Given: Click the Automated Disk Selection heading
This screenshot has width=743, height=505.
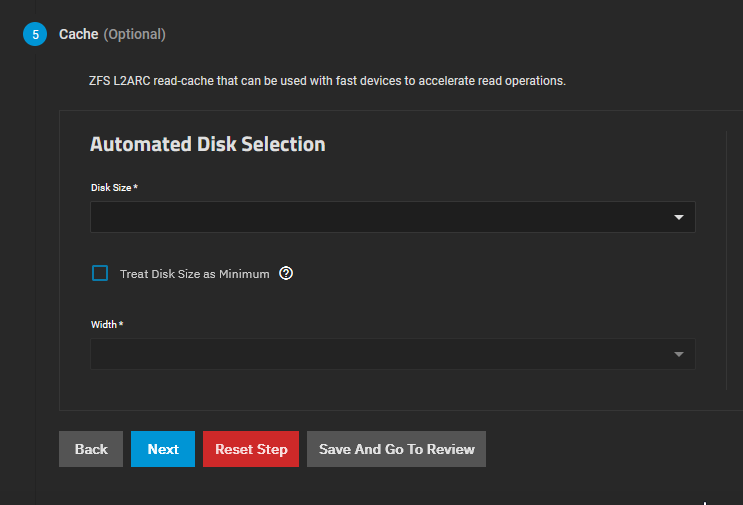Looking at the screenshot, I should (x=208, y=144).
